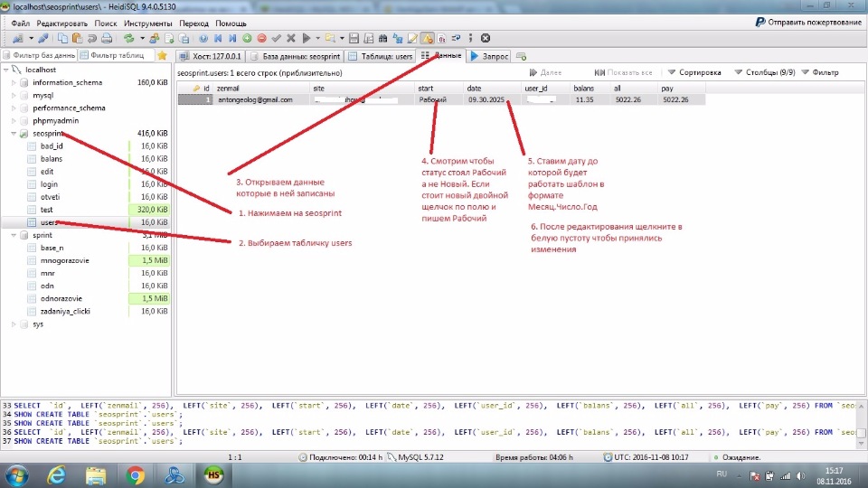Save with the floppy disk icon
Viewport: 868px width, 488px height.
[x=354, y=38]
